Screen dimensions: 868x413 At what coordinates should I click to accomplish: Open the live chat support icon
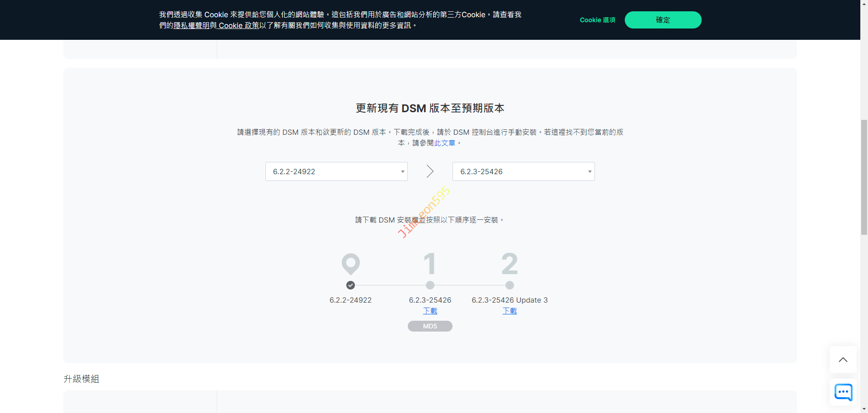tap(843, 392)
